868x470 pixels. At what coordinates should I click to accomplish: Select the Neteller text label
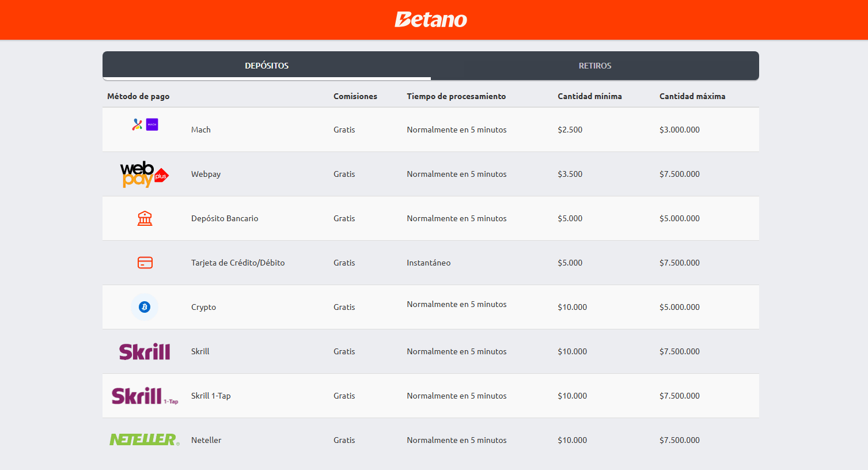coord(206,440)
